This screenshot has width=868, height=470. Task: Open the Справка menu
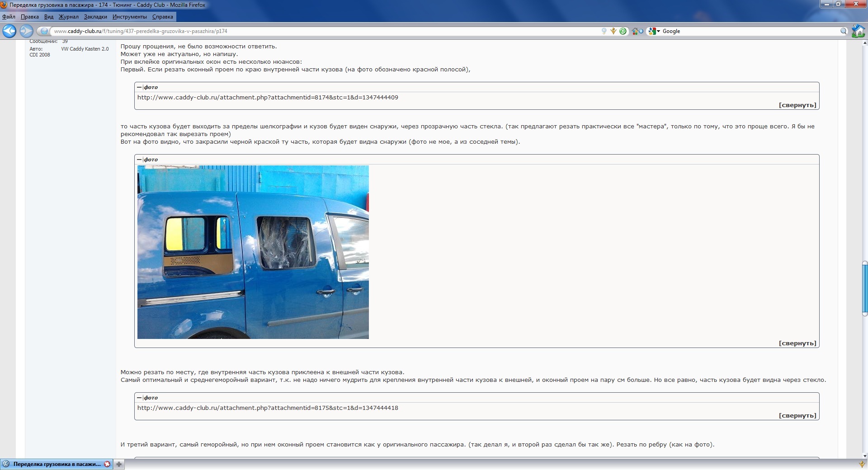point(163,17)
